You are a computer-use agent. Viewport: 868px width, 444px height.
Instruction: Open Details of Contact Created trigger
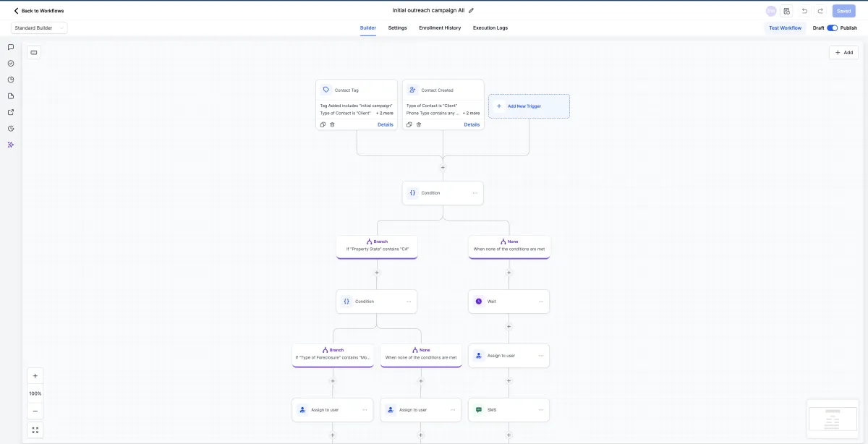[472, 124]
